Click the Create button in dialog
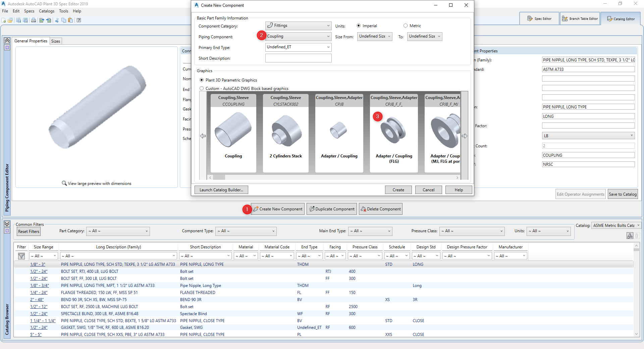 point(398,190)
